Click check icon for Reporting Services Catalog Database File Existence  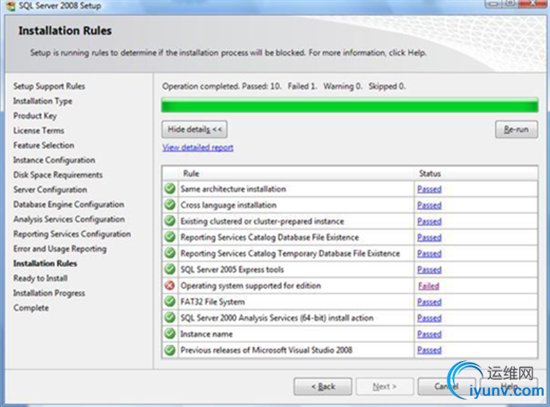click(170, 237)
